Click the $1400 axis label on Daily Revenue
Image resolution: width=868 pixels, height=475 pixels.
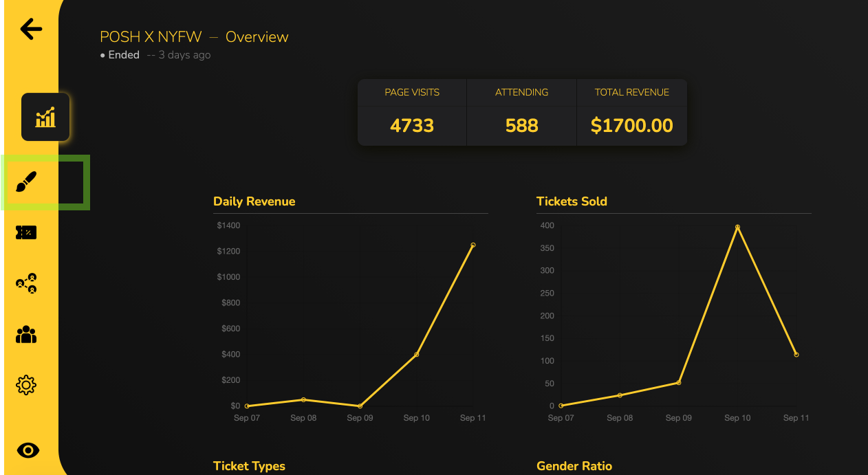coord(228,225)
